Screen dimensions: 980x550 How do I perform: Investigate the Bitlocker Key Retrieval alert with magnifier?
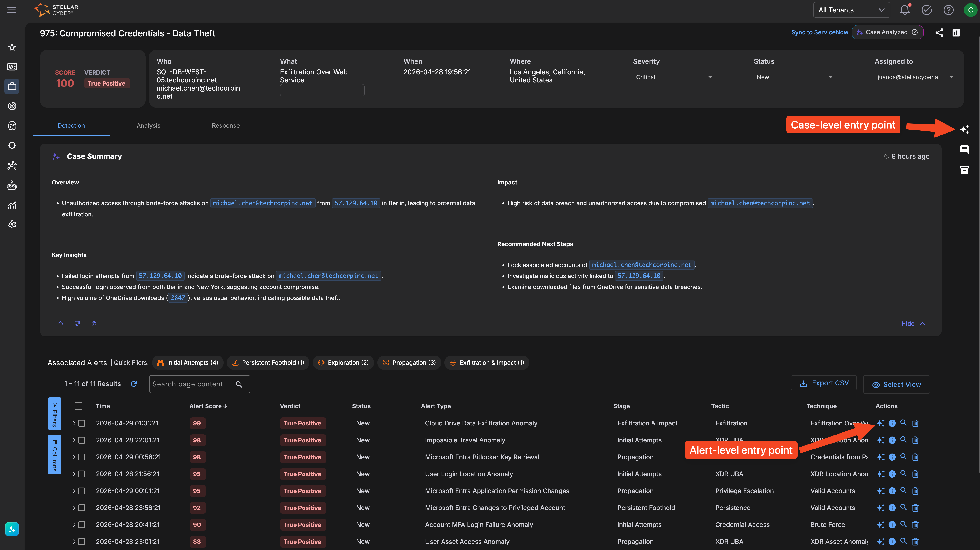[x=904, y=456]
